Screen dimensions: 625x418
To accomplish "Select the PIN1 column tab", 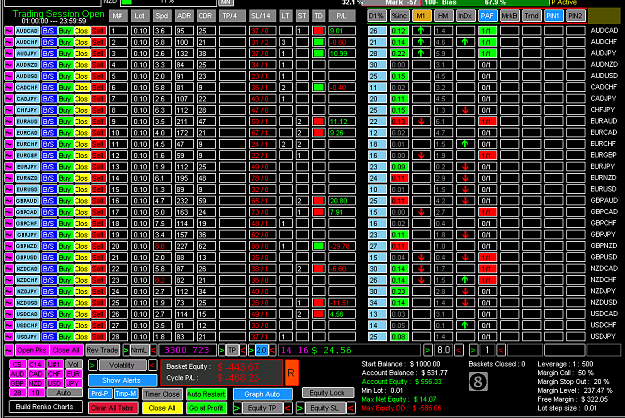I will click(553, 16).
